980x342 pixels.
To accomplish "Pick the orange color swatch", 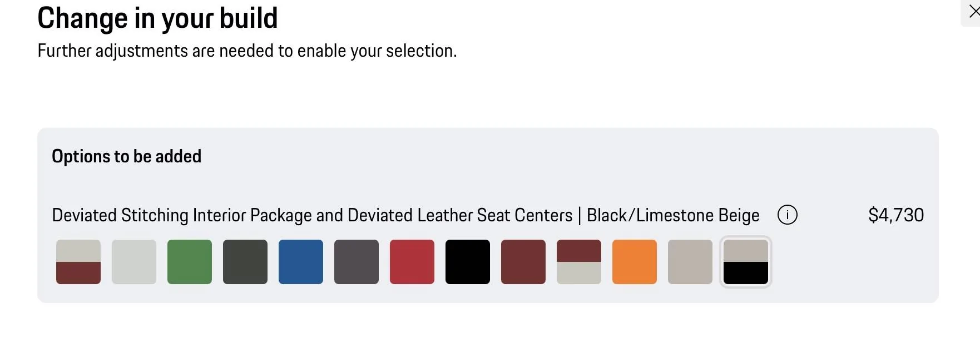I will click(635, 262).
